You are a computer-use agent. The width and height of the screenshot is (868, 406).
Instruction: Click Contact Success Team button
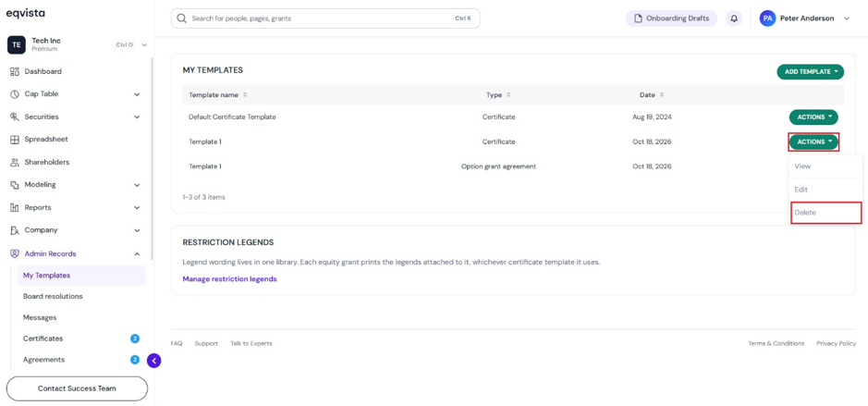pos(77,388)
